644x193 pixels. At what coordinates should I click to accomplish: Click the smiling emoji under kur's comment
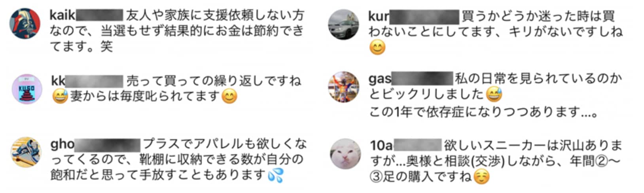tap(377, 48)
